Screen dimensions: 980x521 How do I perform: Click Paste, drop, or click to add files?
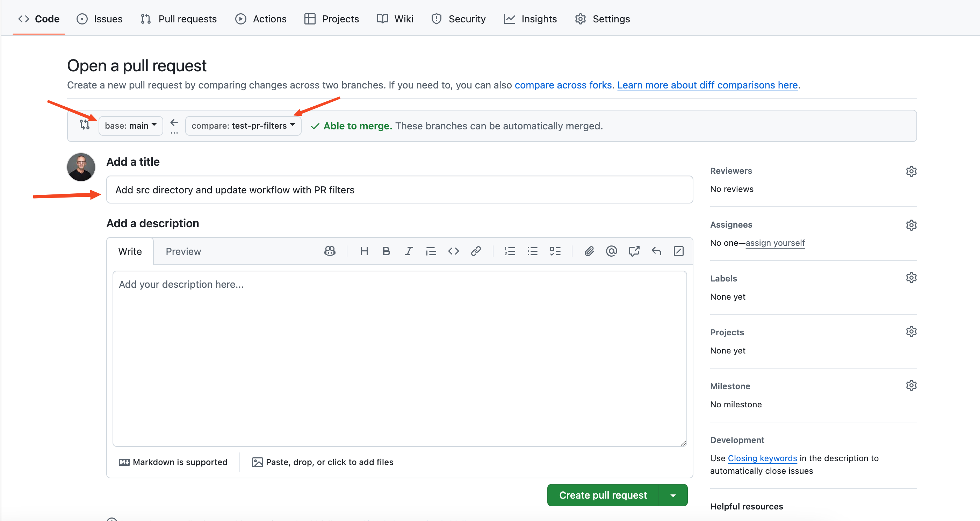323,462
